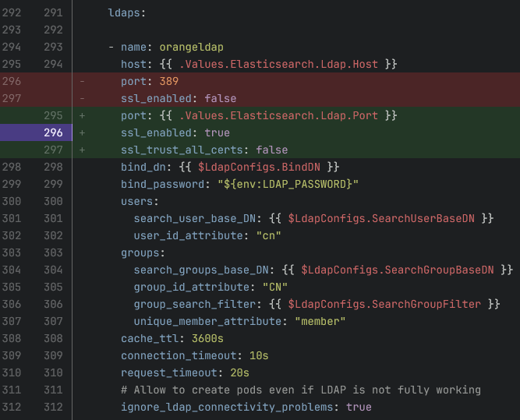The image size is (520, 420).
Task: Click the plus marker on highlighted line 296
Action: tap(82, 132)
